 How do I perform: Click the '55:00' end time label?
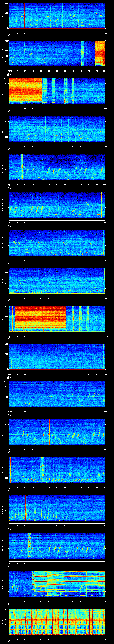(105, 147)
